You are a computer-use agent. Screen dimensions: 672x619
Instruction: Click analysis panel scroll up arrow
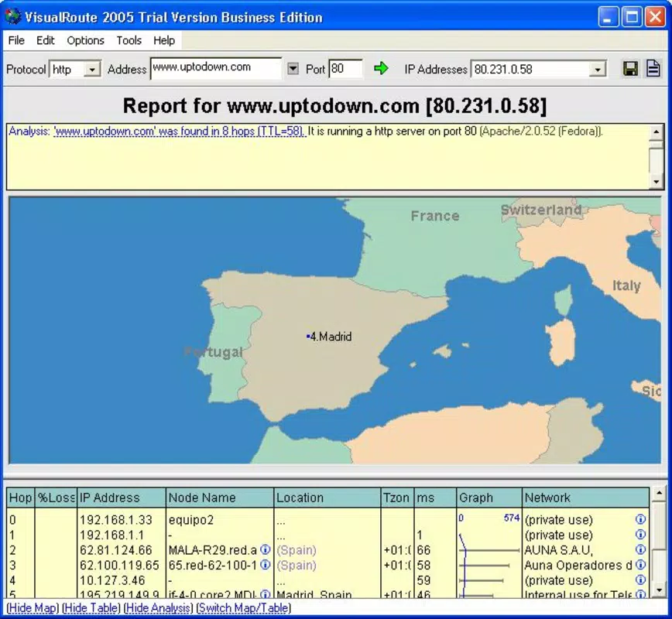point(657,132)
